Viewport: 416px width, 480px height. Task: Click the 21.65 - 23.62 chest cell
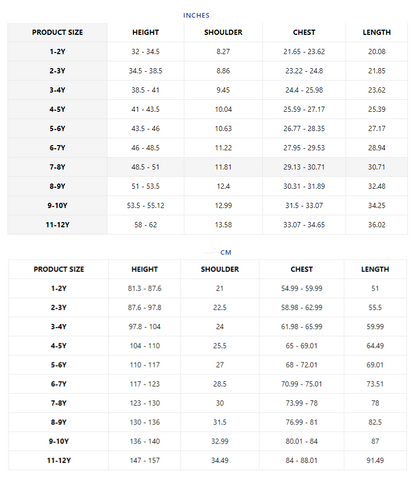click(x=304, y=52)
